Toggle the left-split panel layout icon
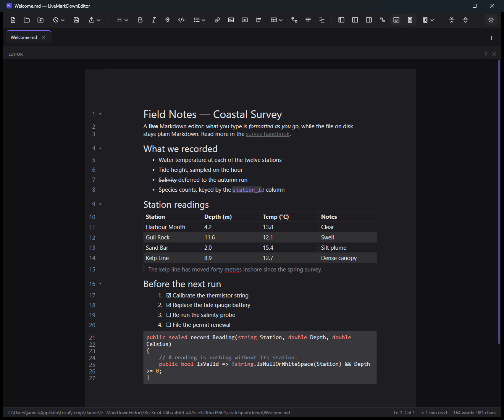Screen dimensions: 504x420 pos(355,20)
